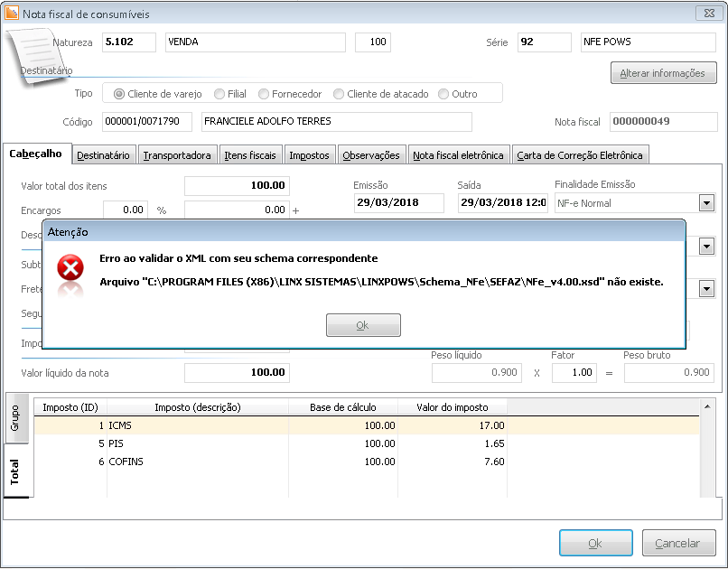Select the vertical Grupo tab

click(x=16, y=418)
